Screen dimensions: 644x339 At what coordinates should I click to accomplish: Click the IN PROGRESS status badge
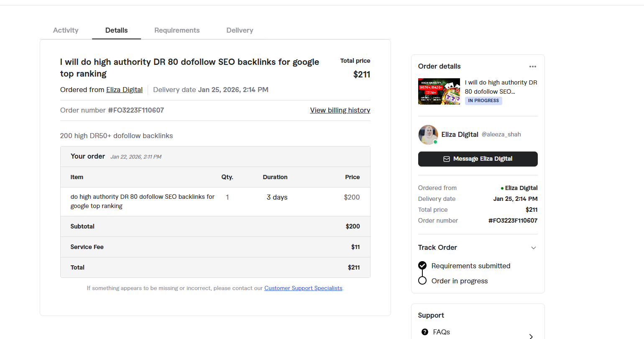click(483, 101)
